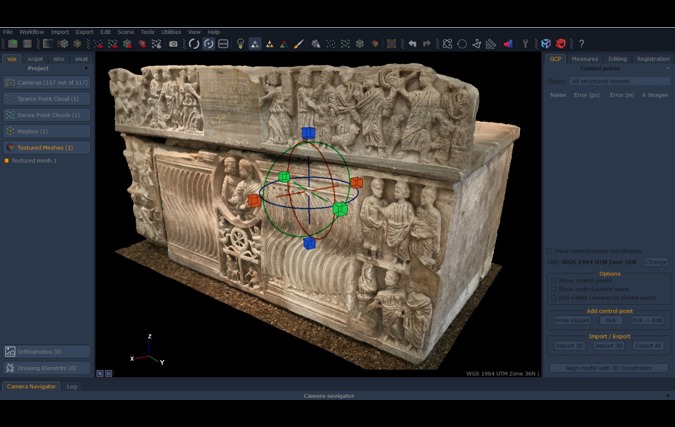This screenshot has height=427, width=675.
Task: Click the wireframe cube icon near save
Action: pyautogui.click(x=62, y=44)
